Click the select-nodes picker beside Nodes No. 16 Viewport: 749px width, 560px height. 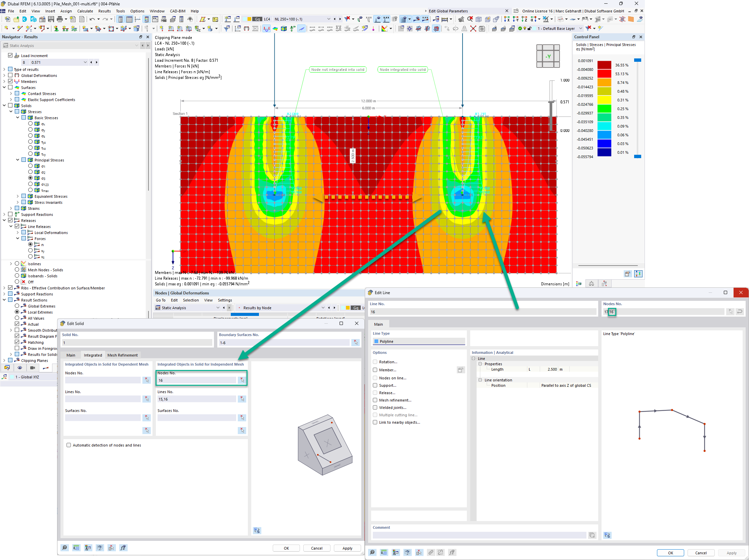coord(242,380)
